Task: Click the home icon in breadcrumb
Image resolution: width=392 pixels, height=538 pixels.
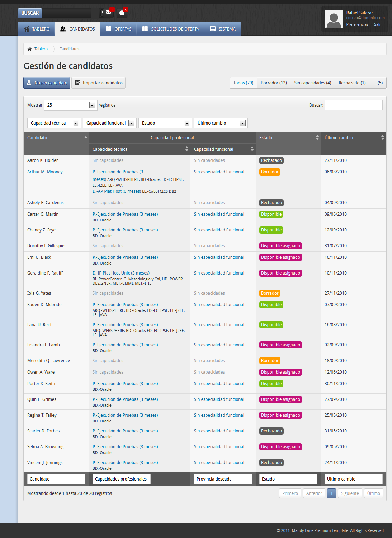Action: coord(30,49)
